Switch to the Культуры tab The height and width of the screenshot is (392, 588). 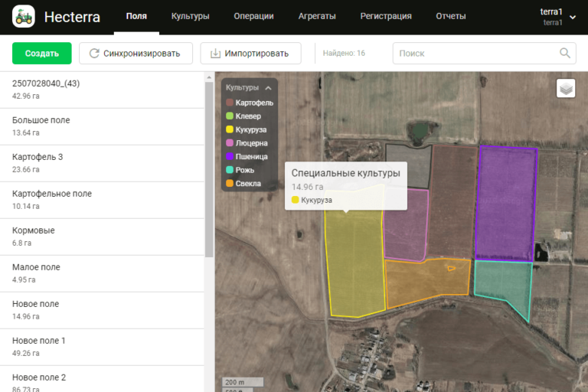tap(191, 16)
